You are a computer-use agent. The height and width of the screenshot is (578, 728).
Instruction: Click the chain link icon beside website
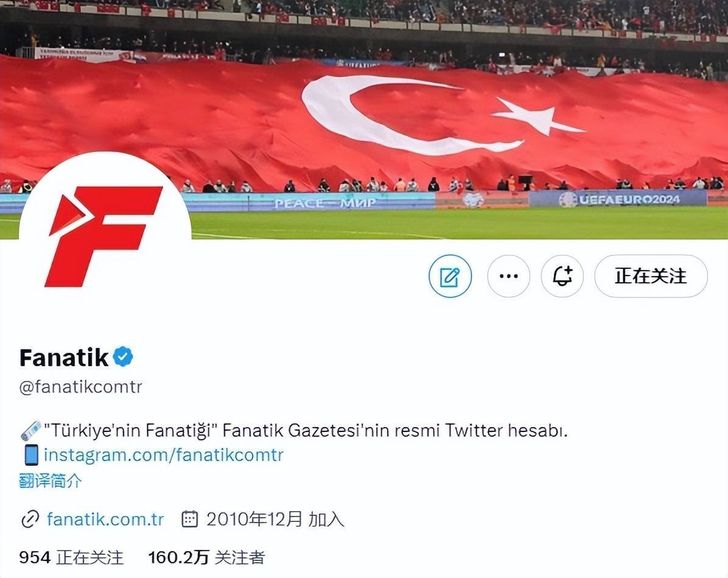(30, 519)
